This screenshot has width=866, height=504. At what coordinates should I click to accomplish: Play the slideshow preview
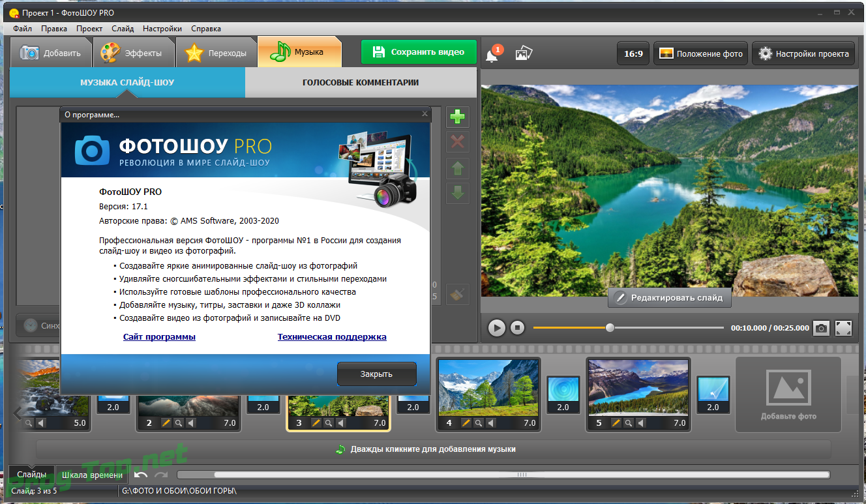[497, 328]
